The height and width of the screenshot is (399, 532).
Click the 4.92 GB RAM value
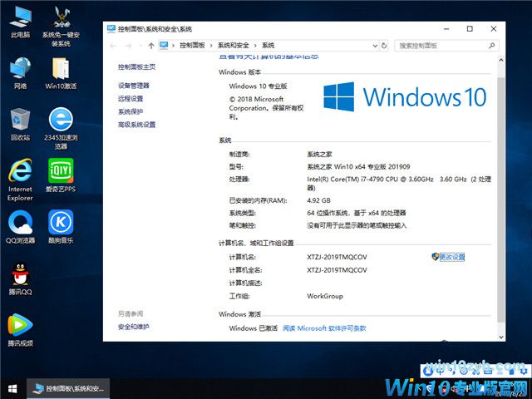pos(318,200)
